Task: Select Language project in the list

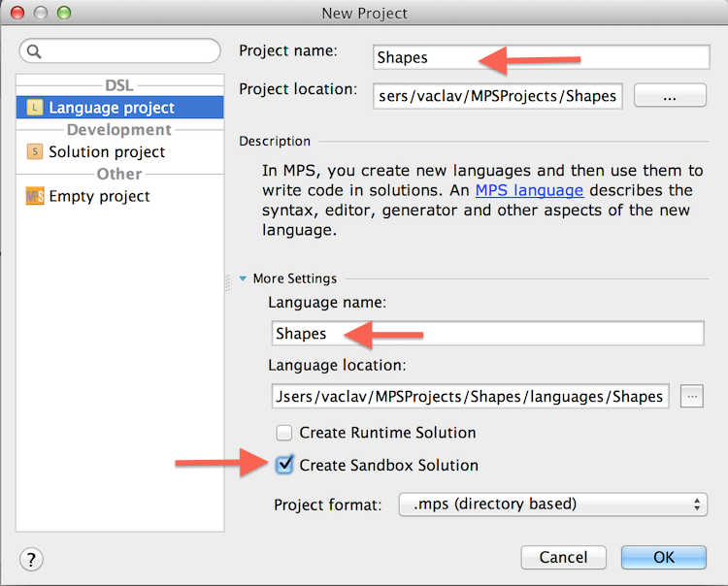Action: click(112, 108)
